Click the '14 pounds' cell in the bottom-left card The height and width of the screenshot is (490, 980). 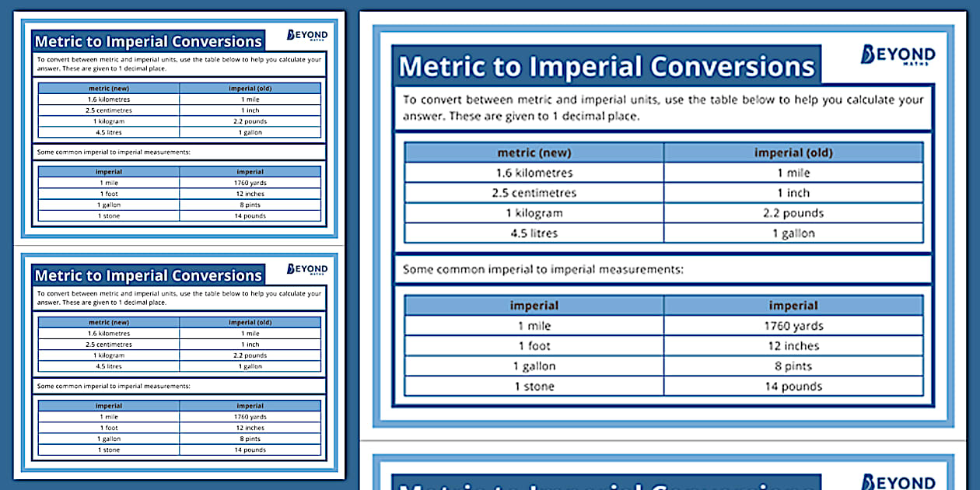[250, 450]
